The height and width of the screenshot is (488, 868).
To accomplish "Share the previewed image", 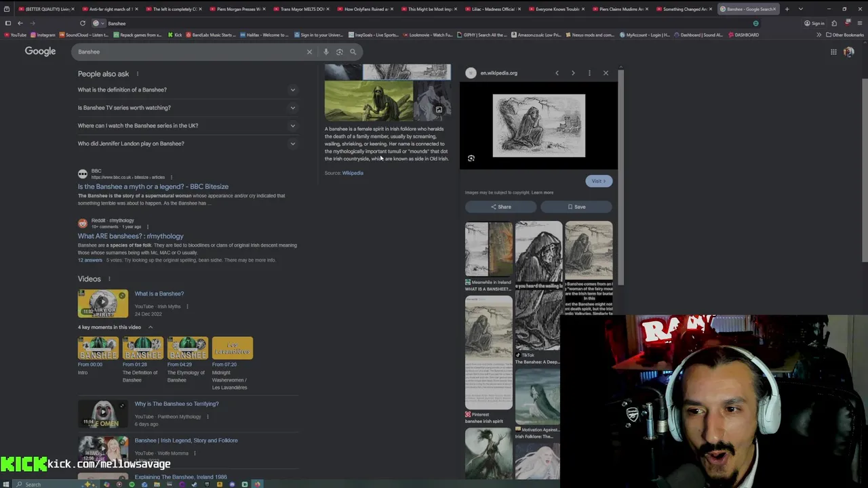I will [500, 207].
